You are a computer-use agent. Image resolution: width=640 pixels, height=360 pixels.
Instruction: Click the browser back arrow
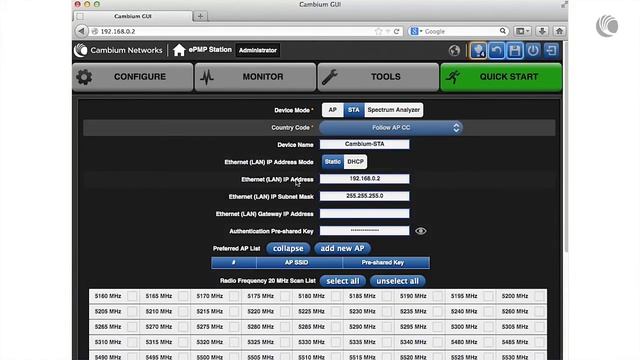point(82,31)
